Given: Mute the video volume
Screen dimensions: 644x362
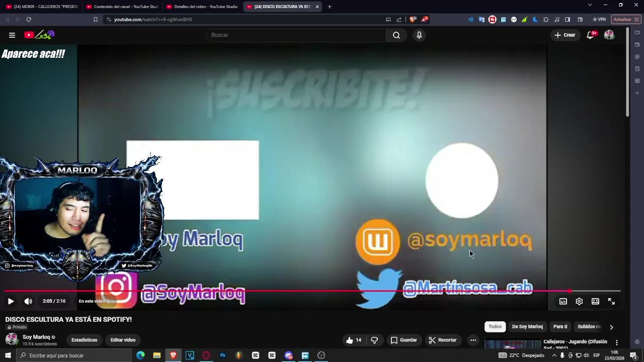Looking at the screenshot, I should point(28,301).
